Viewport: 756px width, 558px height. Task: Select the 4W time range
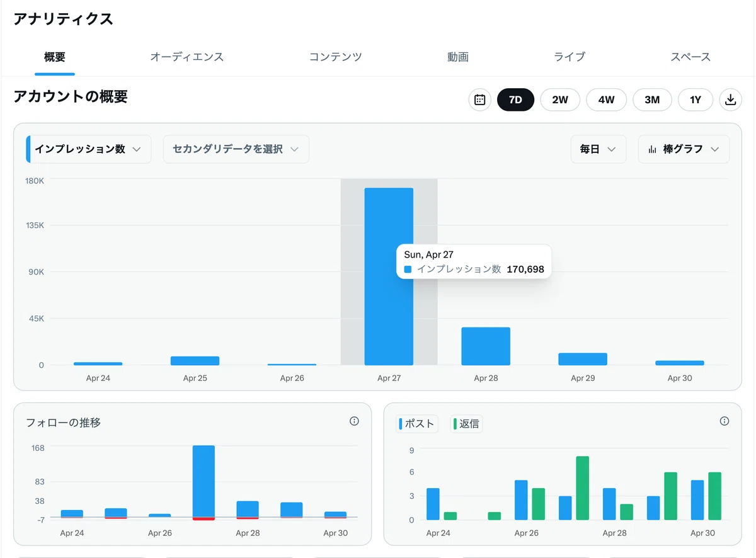coord(606,100)
